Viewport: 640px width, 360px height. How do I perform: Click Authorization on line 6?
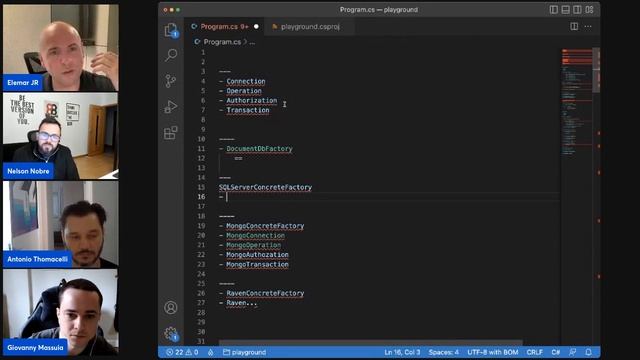click(x=251, y=100)
